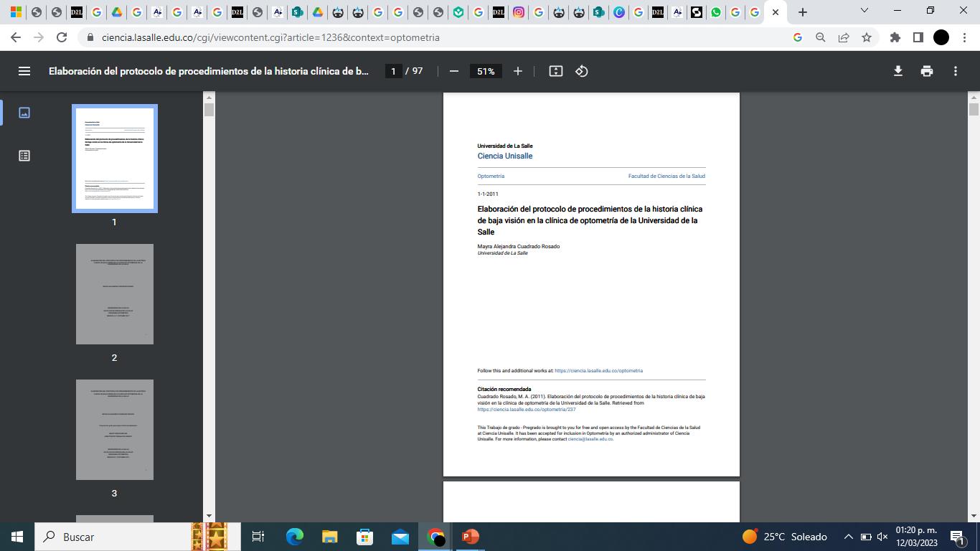Share this page from address bar
This screenshot has height=551, width=980.
pyautogui.click(x=844, y=37)
